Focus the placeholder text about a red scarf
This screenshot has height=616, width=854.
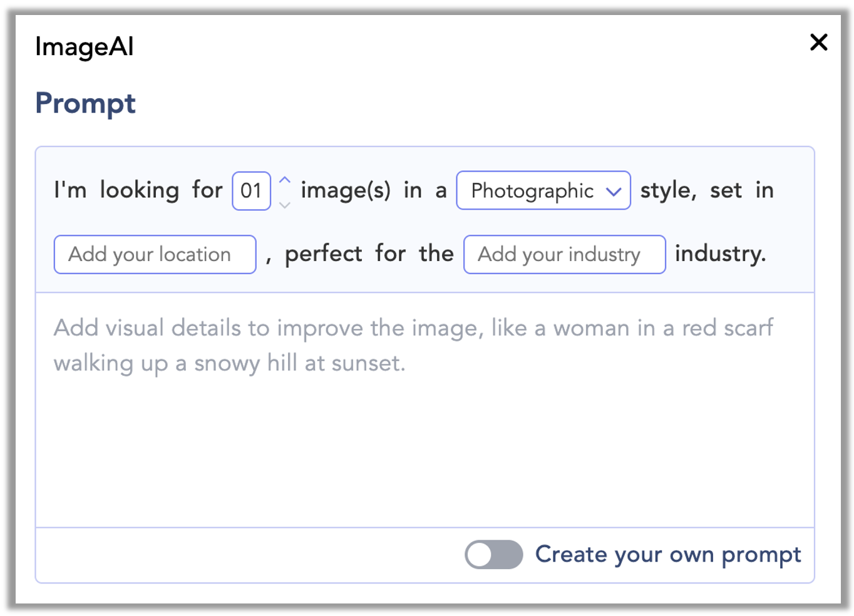click(x=413, y=344)
